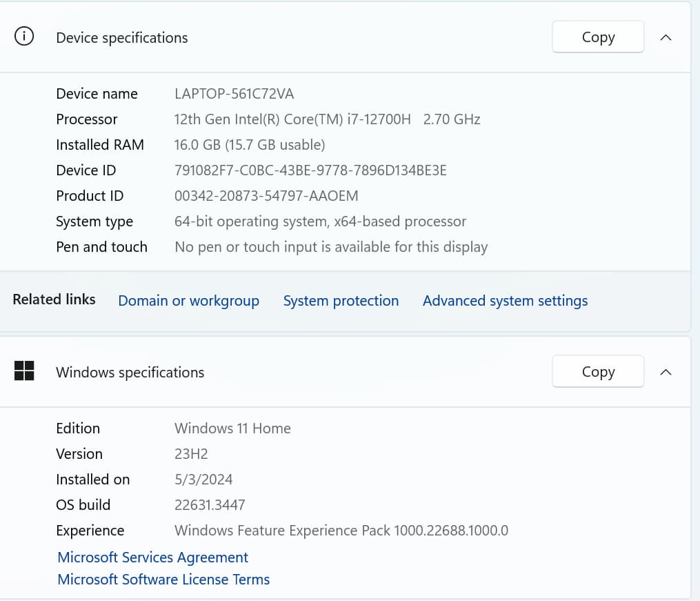This screenshot has width=700, height=601.
Task: Click the Edition label
Action: pos(78,428)
